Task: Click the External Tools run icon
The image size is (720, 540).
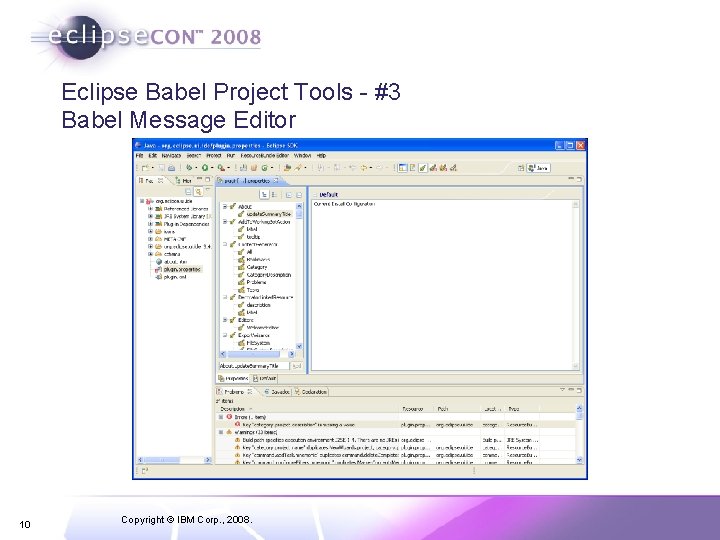Action: click(221, 168)
